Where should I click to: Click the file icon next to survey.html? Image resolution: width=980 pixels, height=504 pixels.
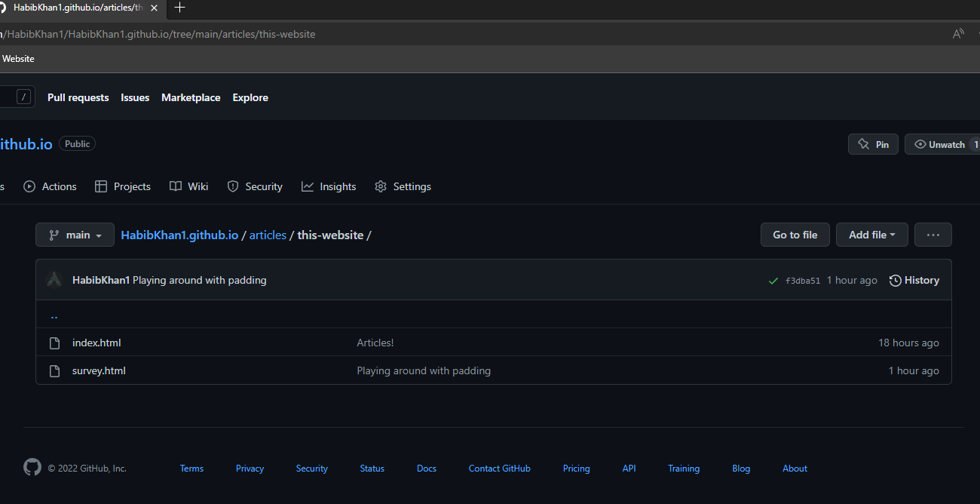pyautogui.click(x=54, y=371)
